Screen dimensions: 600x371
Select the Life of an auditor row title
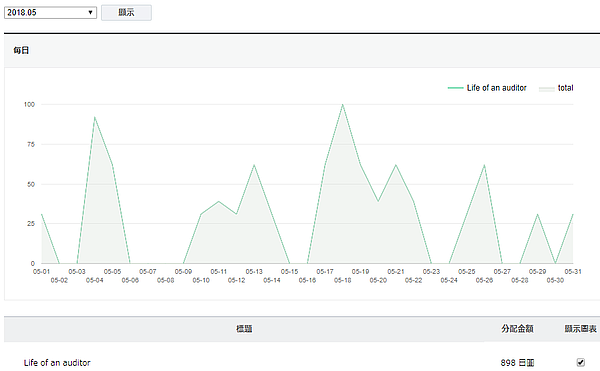(57, 363)
